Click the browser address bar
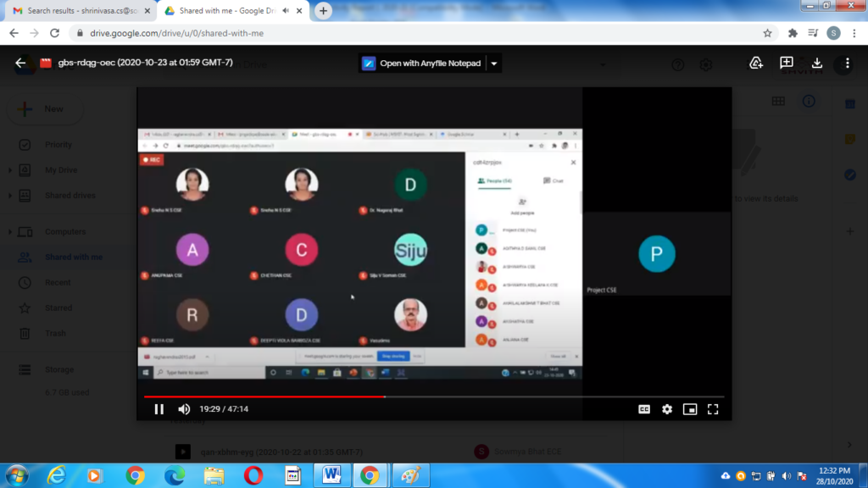This screenshot has width=868, height=488. coord(407,33)
